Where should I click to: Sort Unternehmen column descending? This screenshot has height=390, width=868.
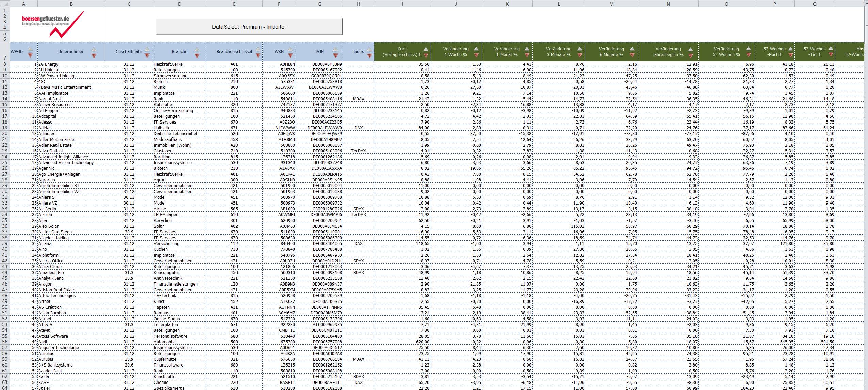(x=94, y=55)
